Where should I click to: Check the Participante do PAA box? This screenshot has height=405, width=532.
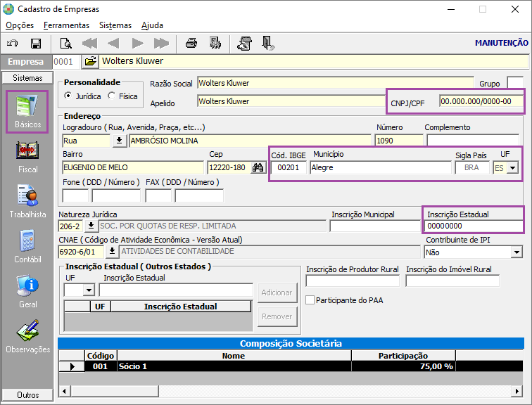tap(310, 300)
